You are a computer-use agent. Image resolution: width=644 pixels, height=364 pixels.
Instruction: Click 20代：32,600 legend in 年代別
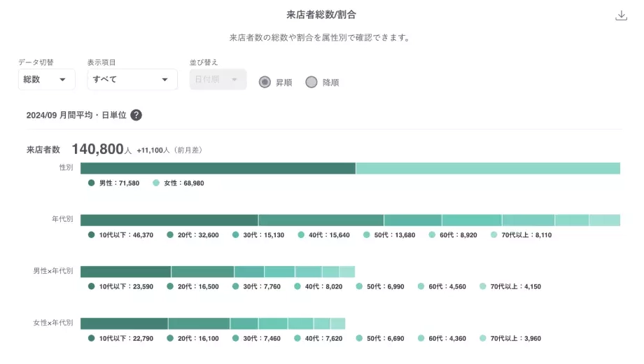pyautogui.click(x=192, y=235)
